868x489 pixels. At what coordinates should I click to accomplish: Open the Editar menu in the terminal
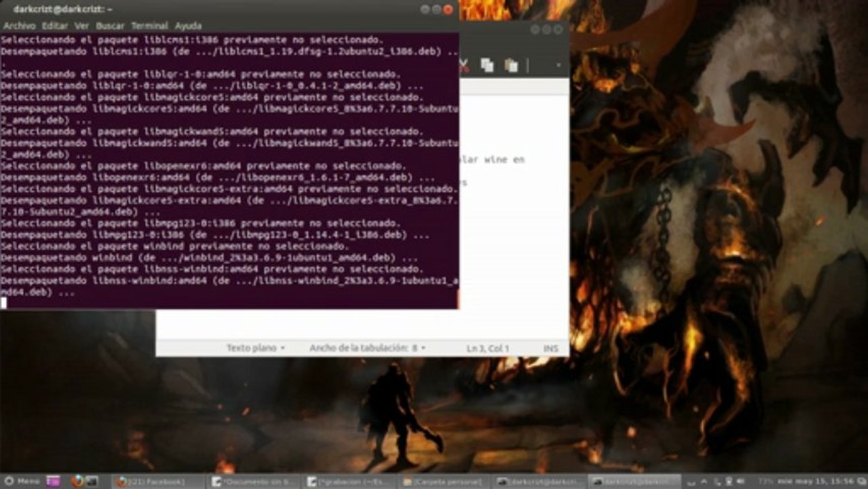[x=54, y=25]
